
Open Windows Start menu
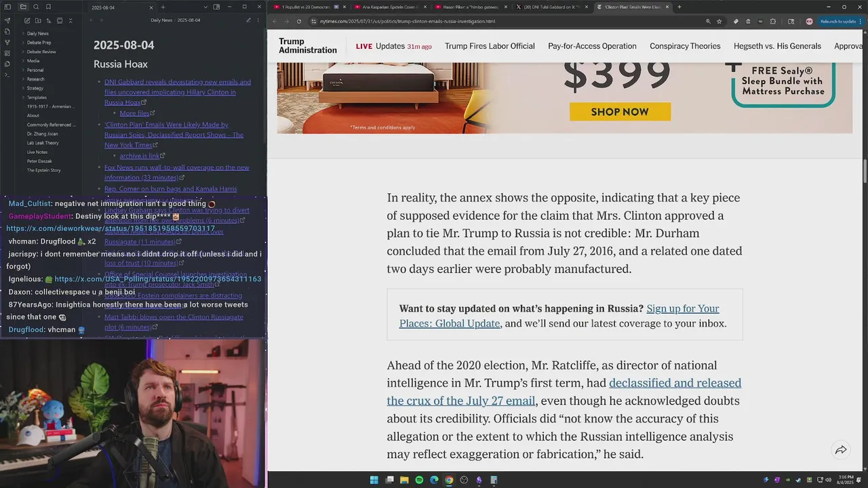click(x=374, y=480)
